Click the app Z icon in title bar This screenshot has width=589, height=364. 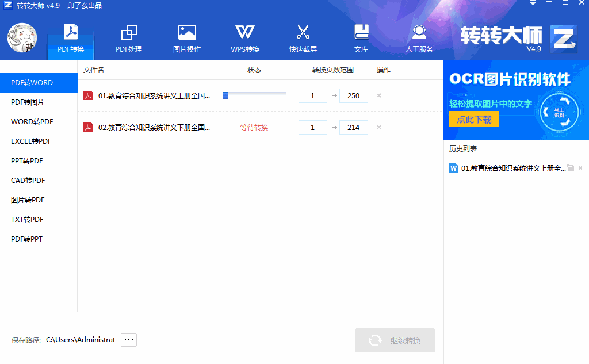click(8, 5)
